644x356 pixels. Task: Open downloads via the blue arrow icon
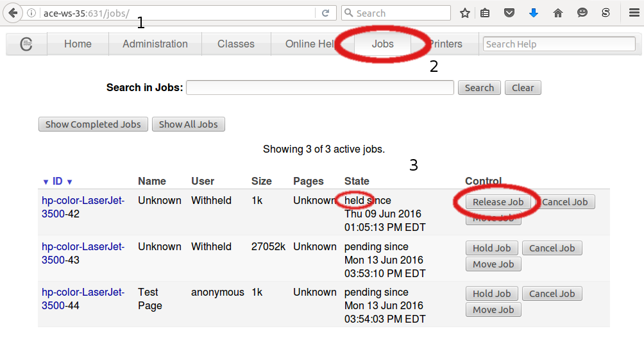(x=533, y=13)
